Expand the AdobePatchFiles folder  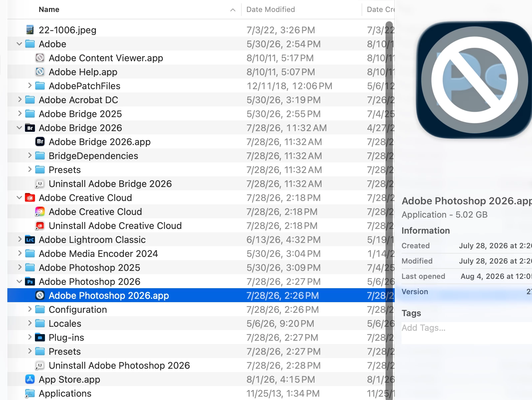pos(30,86)
